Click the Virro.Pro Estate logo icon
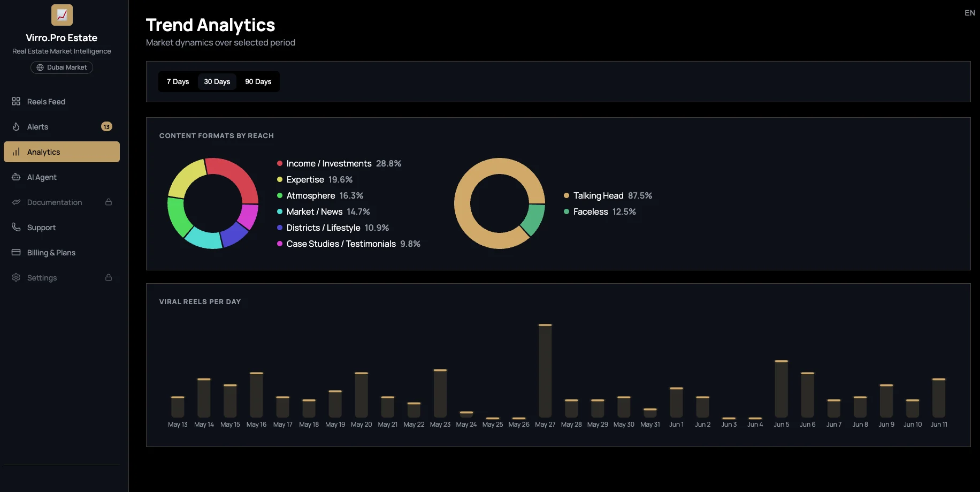This screenshot has width=980, height=492. tap(62, 15)
